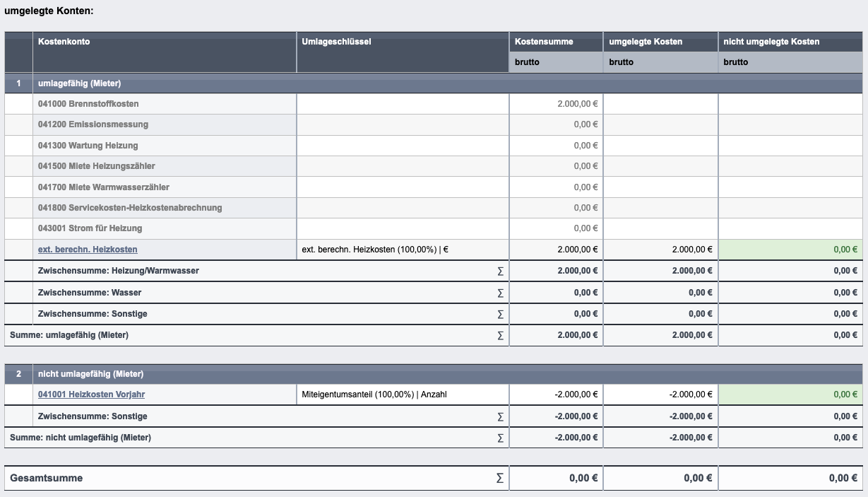Click the umgelegte Kosten column header
This screenshot has height=497, width=868.
click(x=660, y=42)
